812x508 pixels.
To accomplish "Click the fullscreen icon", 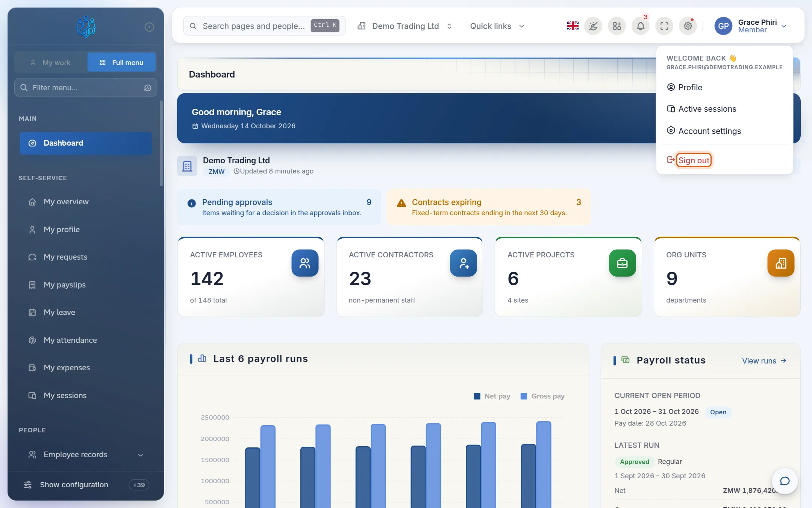I will [664, 26].
